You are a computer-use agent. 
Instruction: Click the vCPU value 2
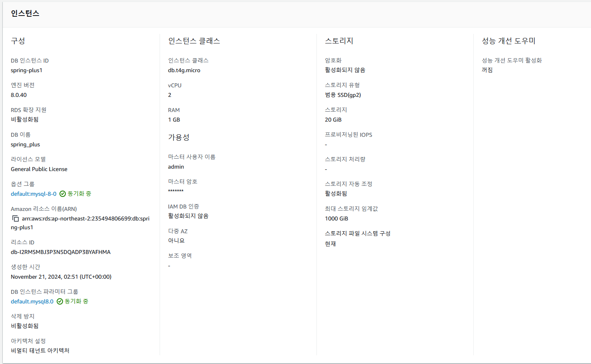[x=170, y=95]
